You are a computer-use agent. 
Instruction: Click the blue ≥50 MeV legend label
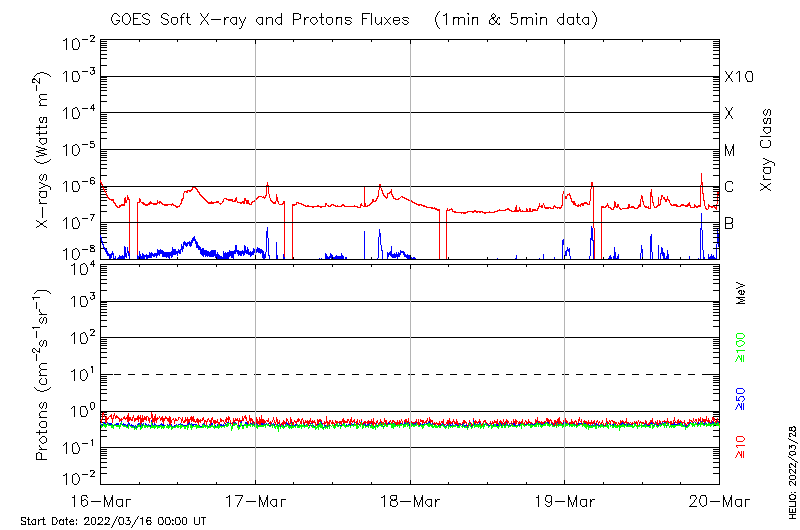coord(741,398)
